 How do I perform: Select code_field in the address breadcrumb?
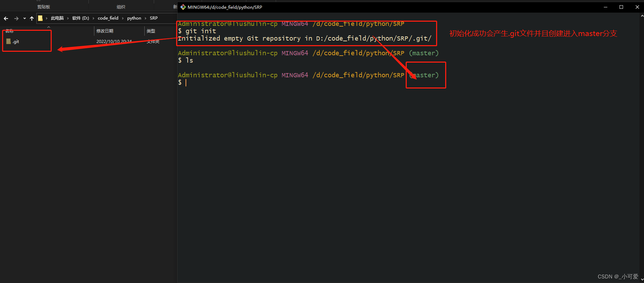[108, 18]
